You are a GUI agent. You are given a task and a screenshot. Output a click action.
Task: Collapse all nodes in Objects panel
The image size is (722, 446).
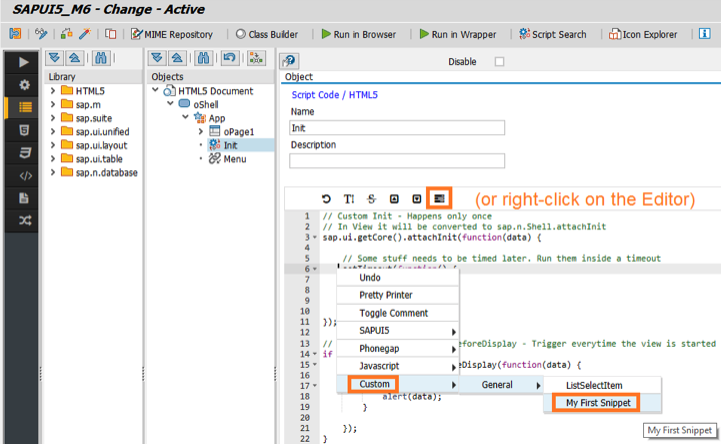pyautogui.click(x=177, y=58)
